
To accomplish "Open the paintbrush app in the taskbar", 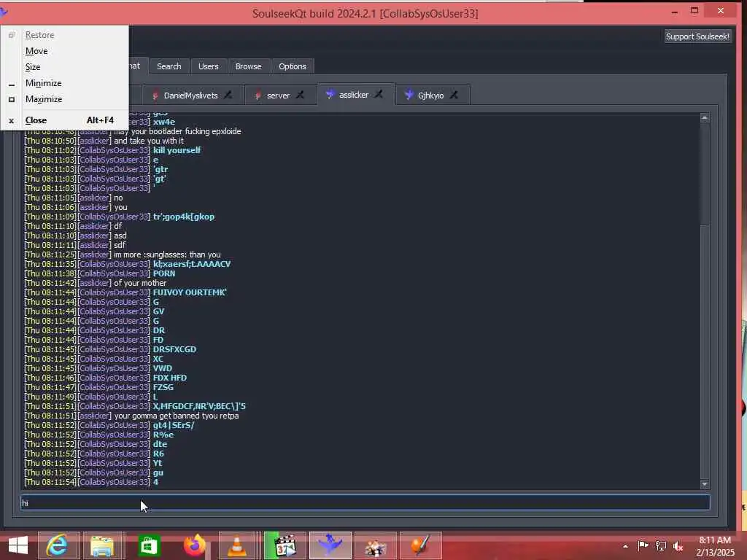I will coord(421,545).
